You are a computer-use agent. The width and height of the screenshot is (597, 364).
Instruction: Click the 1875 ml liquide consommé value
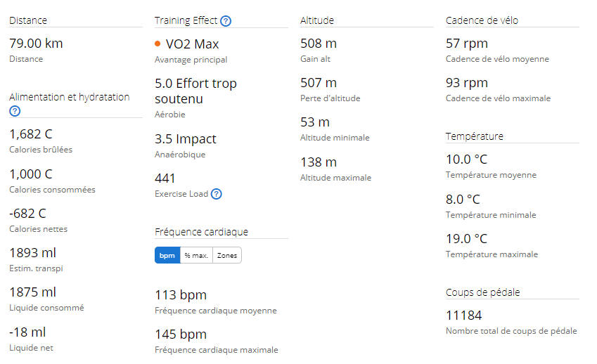pyautogui.click(x=33, y=292)
